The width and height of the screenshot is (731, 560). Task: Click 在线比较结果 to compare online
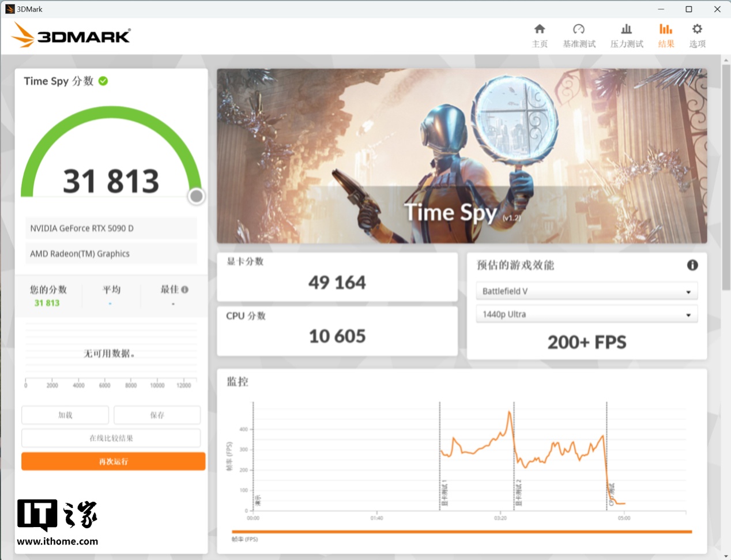(111, 438)
